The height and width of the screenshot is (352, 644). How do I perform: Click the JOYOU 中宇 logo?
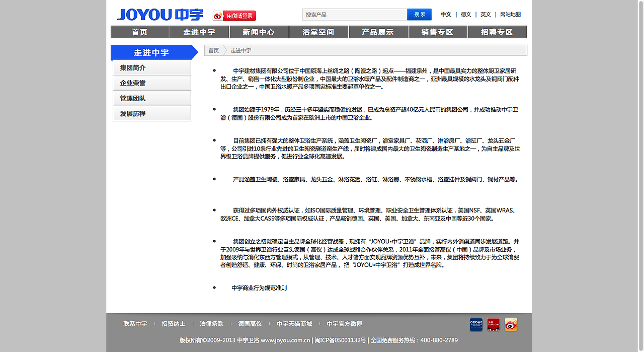pyautogui.click(x=160, y=15)
